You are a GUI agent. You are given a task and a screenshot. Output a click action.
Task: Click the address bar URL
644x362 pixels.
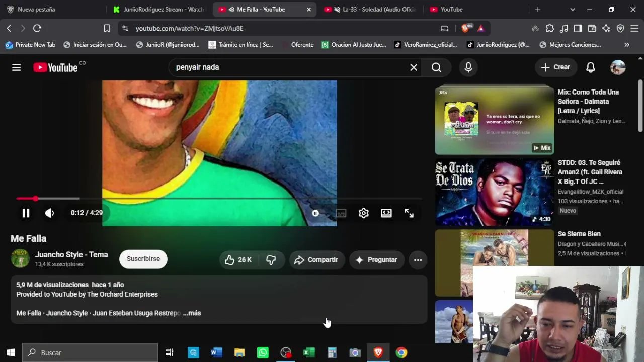coord(190,29)
